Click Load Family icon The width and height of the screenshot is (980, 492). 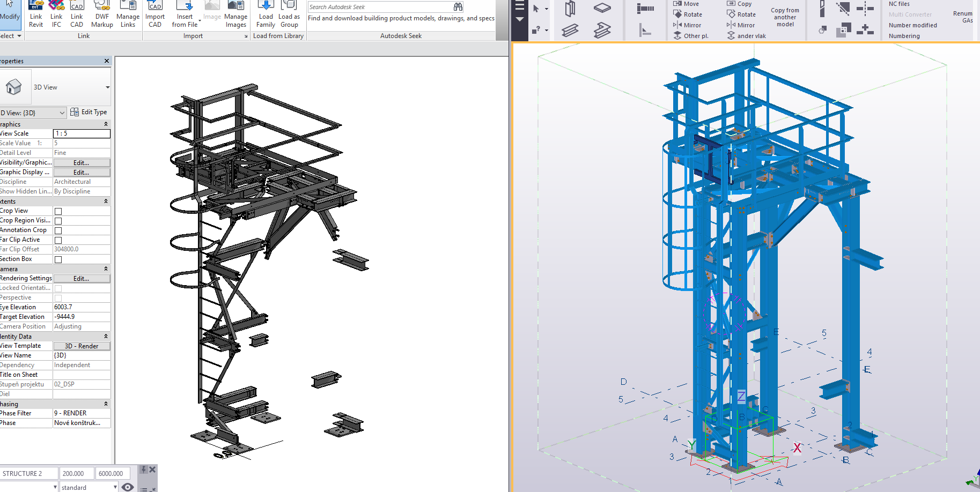(x=266, y=14)
